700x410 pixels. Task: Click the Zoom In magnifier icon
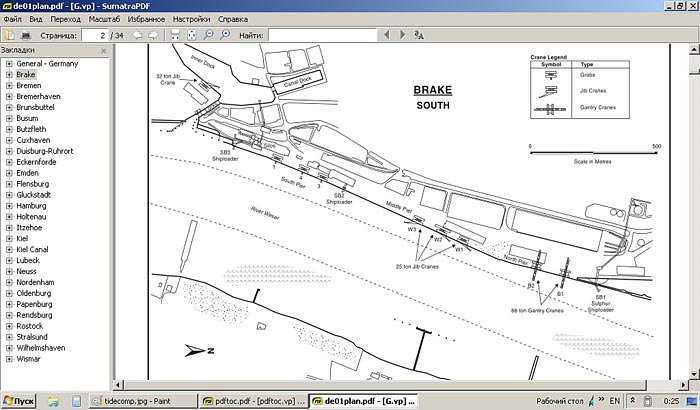[225, 35]
